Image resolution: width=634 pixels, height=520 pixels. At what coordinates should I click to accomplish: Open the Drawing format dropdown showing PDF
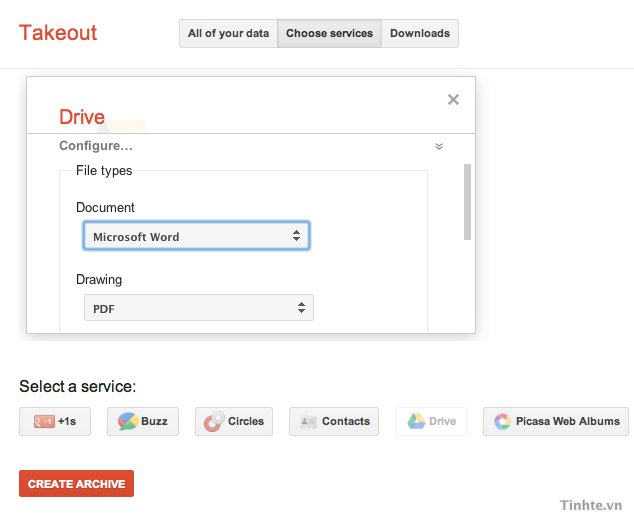(x=199, y=308)
